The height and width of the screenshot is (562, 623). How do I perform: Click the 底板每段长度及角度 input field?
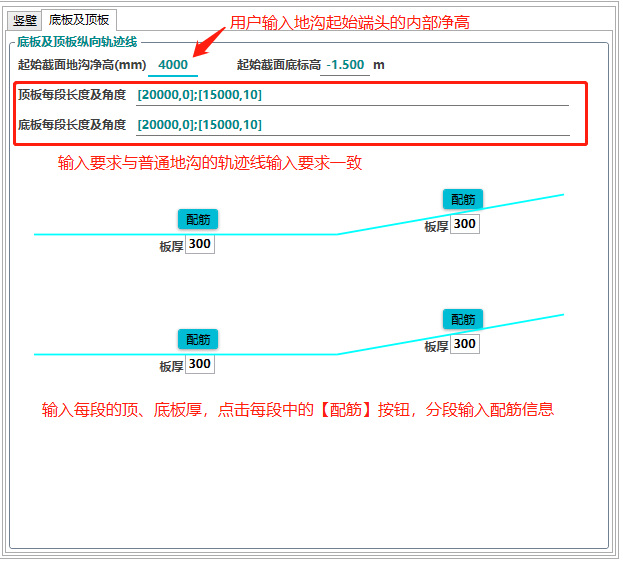(352, 125)
